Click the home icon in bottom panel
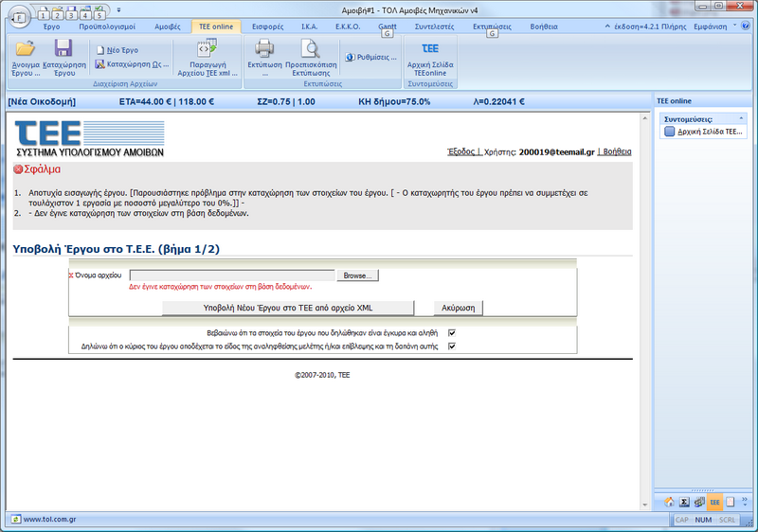The image size is (758, 532). tap(669, 502)
